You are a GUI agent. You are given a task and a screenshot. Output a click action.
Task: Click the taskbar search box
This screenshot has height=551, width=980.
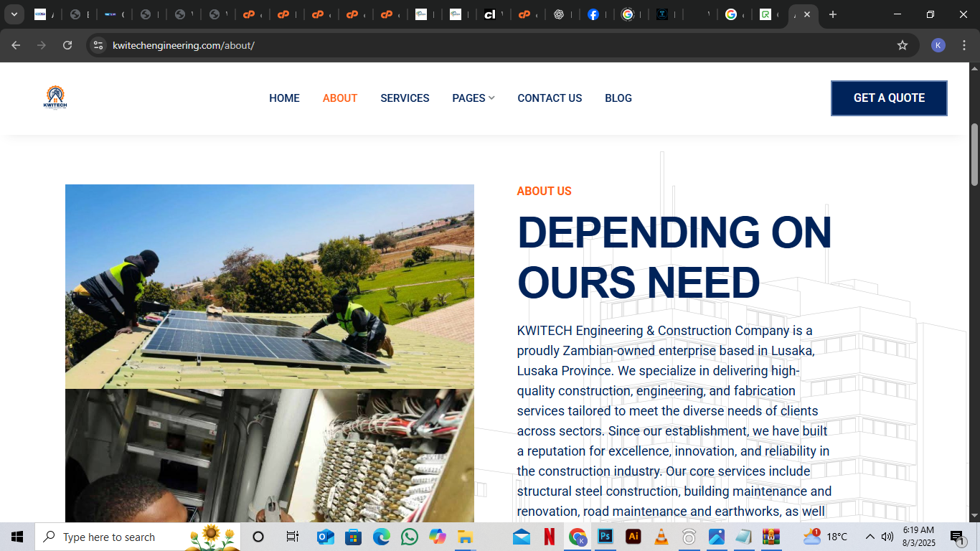click(x=138, y=537)
